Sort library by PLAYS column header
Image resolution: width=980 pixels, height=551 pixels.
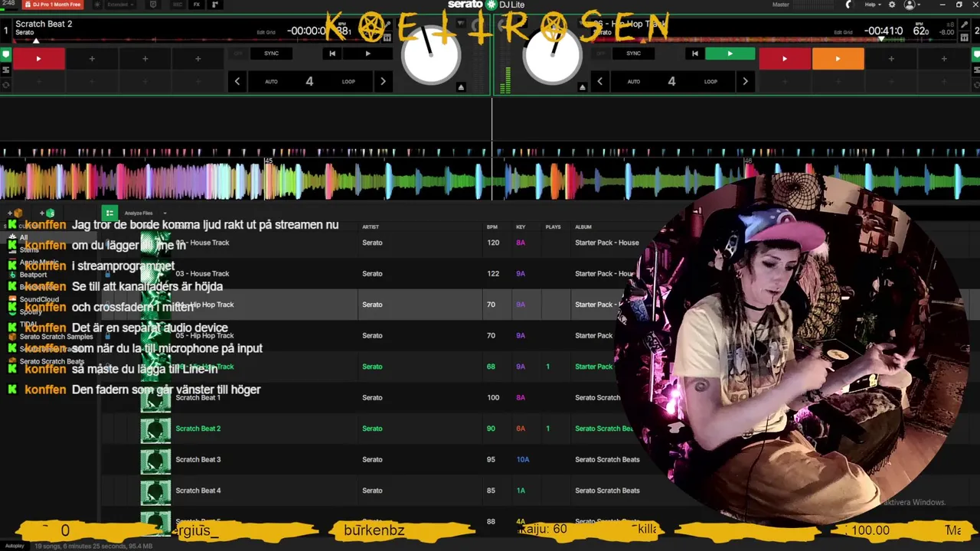553,227
